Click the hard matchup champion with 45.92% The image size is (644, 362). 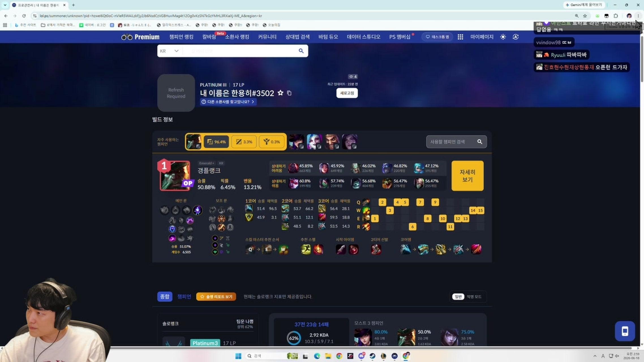tap(324, 168)
